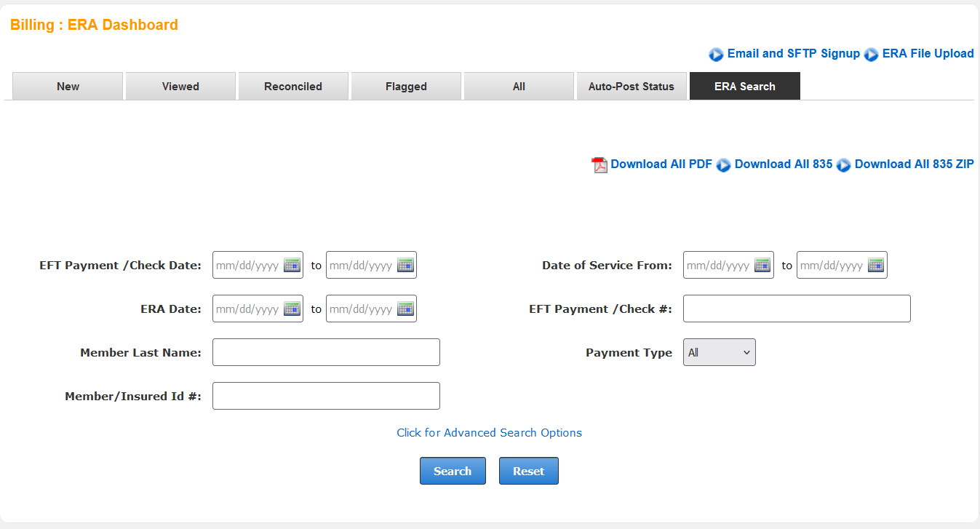
Task: Click arrow icon beside Email and SFTP Signup
Action: (x=716, y=55)
